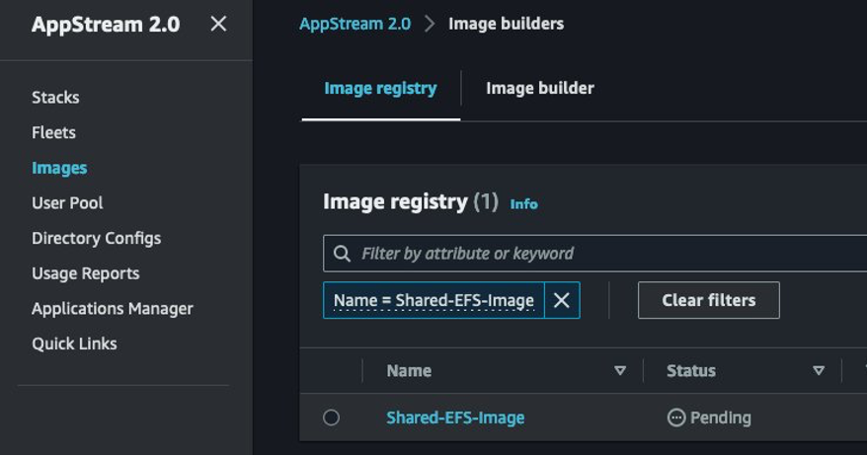Sort table by Name column arrow
The image size is (868, 456).
pos(620,371)
